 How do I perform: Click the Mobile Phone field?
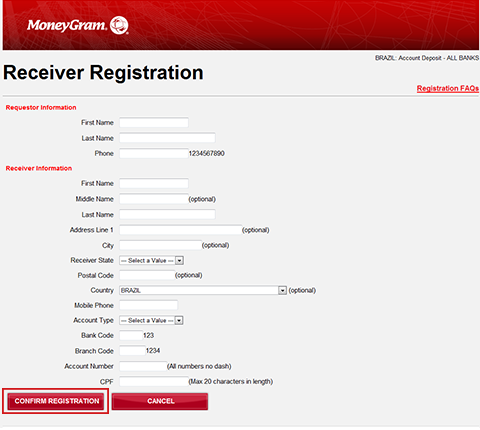coord(149,305)
